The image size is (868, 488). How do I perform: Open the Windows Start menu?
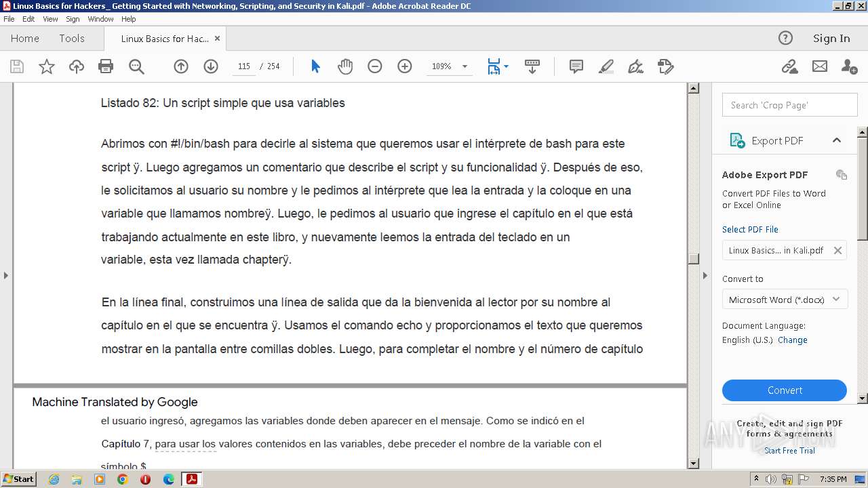18,479
